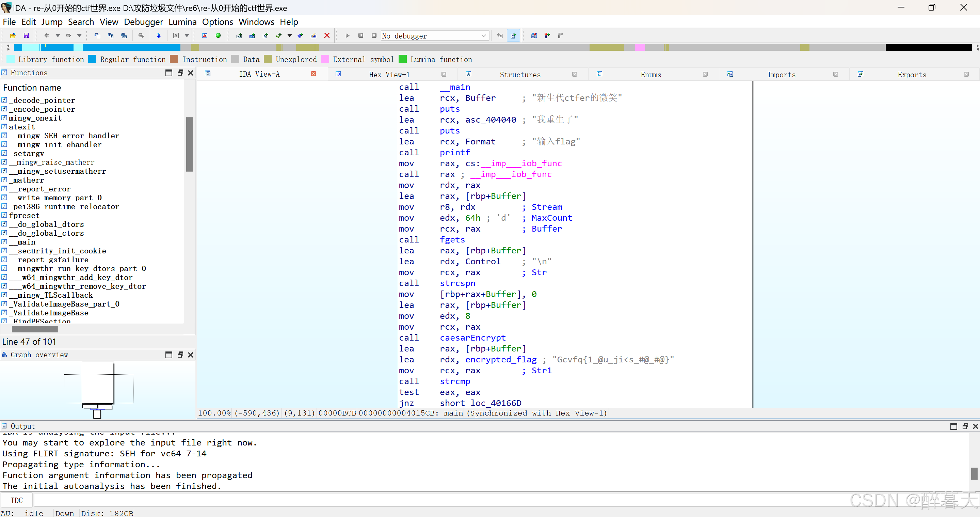
Task: Click the jump back arrow icon
Action: [47, 35]
